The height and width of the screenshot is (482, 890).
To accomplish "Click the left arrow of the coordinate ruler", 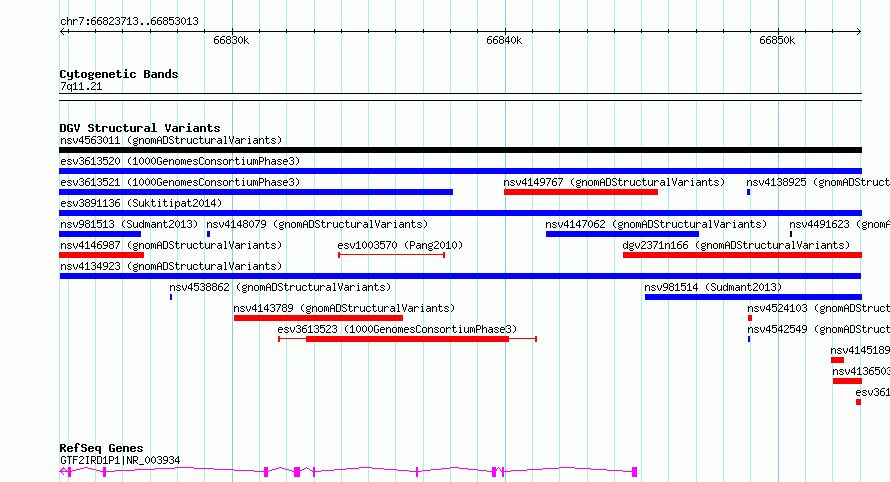I will click(x=63, y=31).
